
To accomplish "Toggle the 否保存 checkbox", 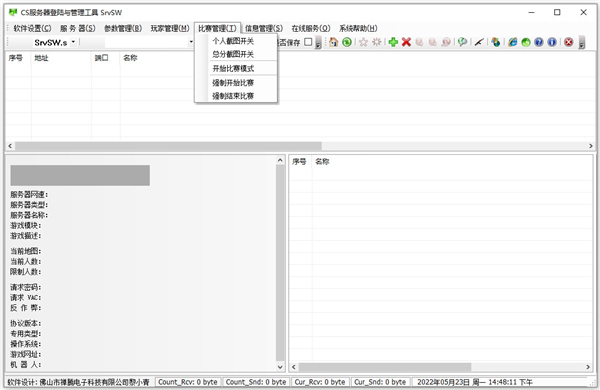I will click(308, 42).
